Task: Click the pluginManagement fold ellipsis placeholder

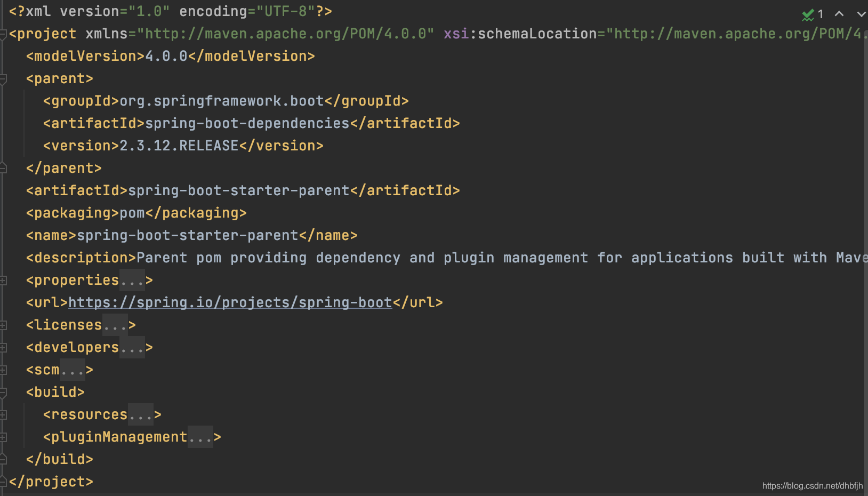Action: (x=200, y=437)
